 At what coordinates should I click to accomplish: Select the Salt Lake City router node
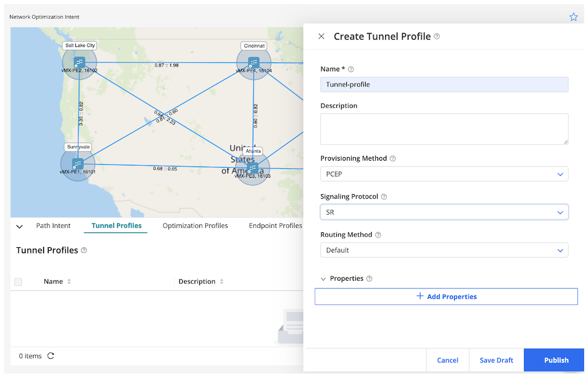(79, 62)
